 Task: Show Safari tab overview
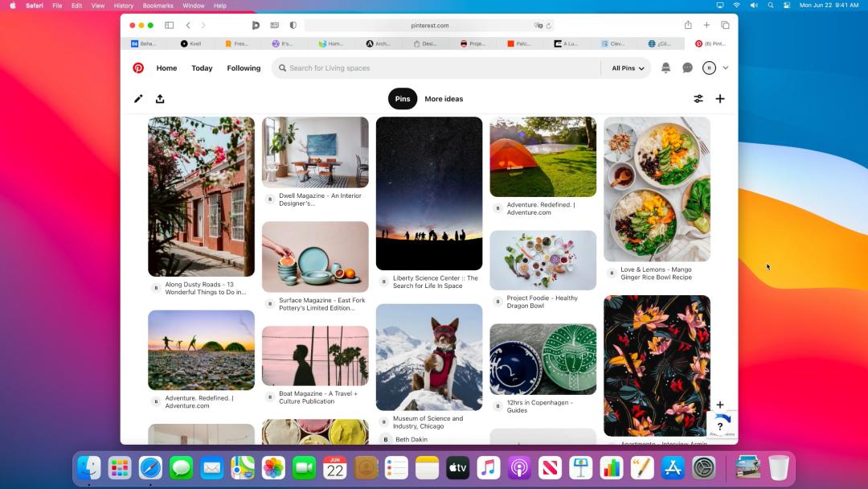[x=725, y=25]
